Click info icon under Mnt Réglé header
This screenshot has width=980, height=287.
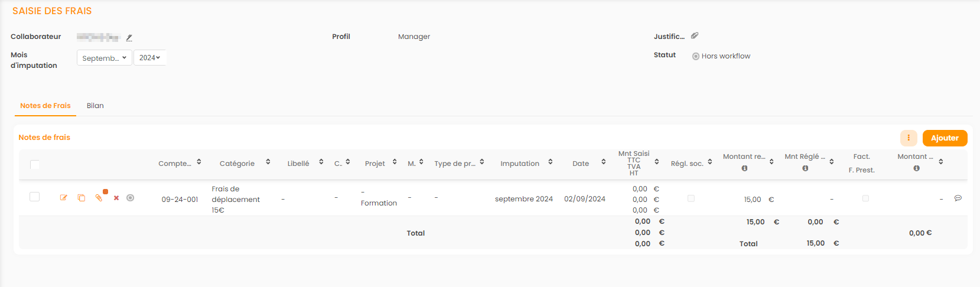(x=805, y=168)
